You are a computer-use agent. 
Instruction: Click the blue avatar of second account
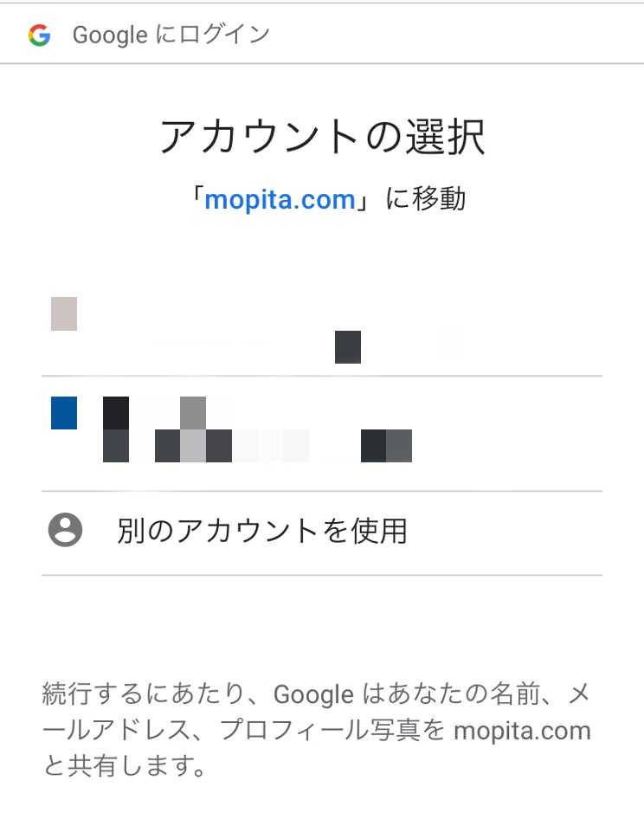click(x=64, y=413)
